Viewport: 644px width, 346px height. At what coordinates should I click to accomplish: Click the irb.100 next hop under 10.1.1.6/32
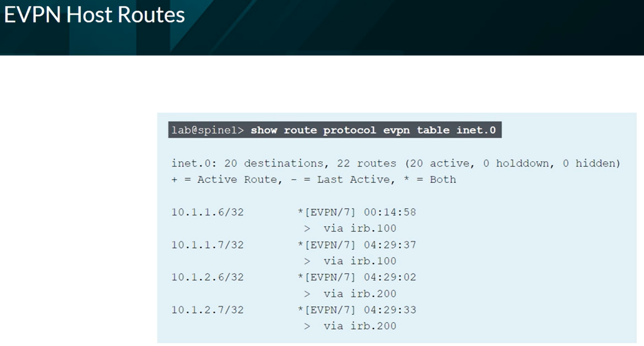click(373, 228)
